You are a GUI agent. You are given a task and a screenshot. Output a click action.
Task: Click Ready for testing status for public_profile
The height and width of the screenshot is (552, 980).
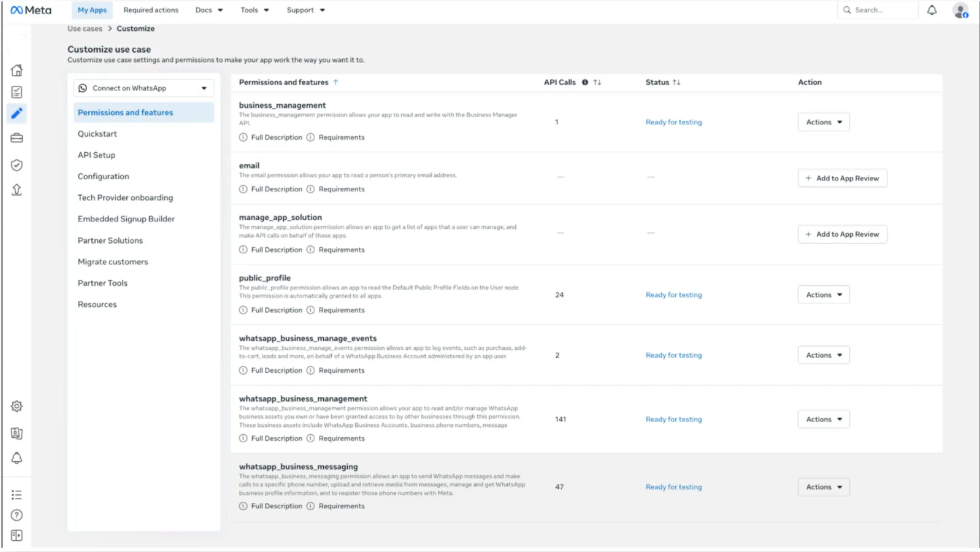[x=673, y=295]
